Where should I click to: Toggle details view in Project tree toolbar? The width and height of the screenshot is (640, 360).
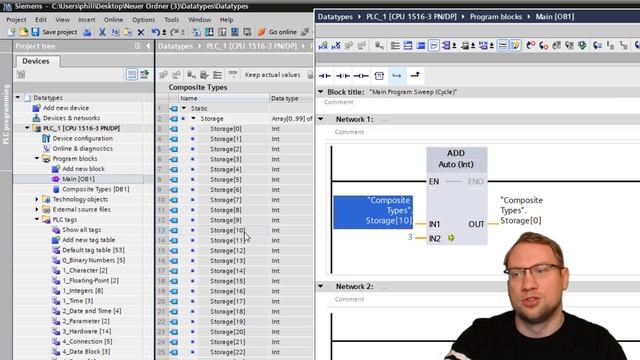132,74
